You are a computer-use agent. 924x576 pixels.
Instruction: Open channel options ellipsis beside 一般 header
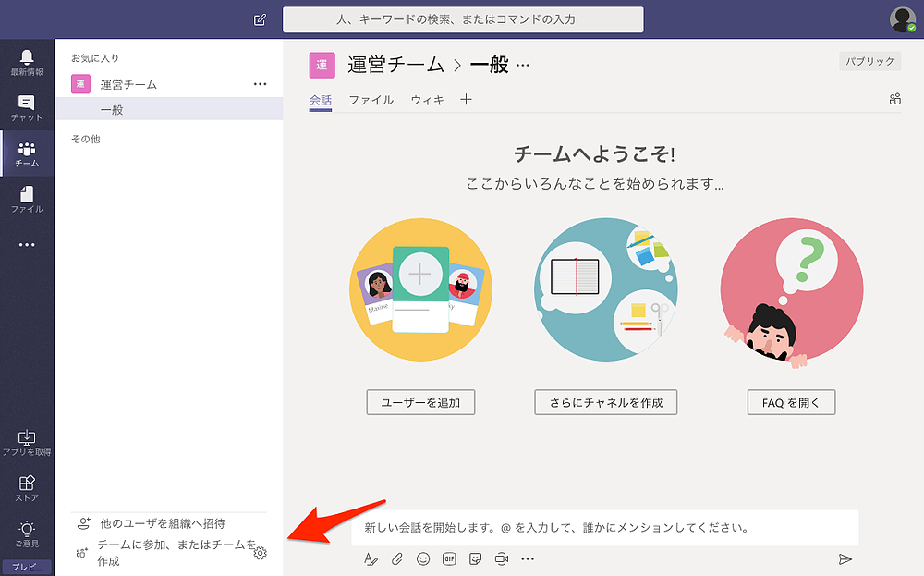tap(523, 66)
